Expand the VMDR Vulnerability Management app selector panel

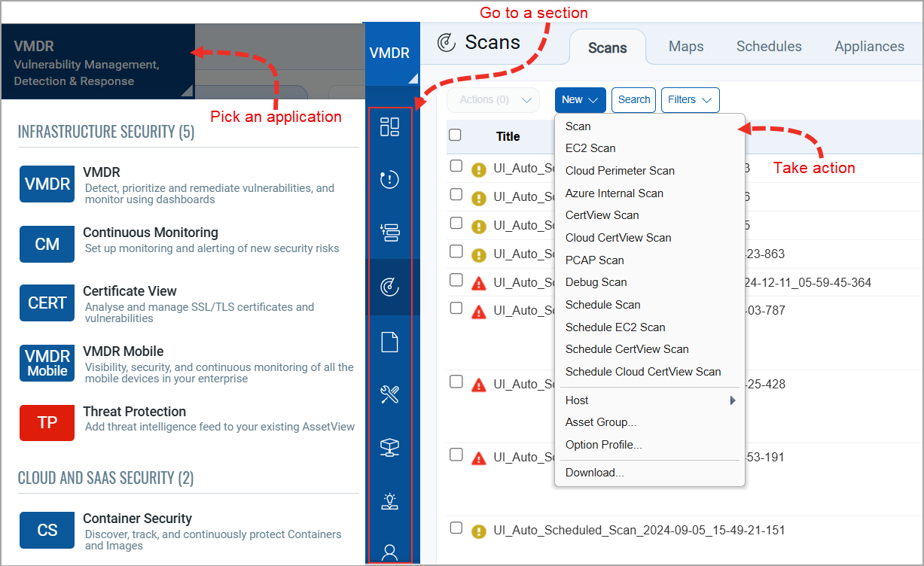[x=98, y=62]
